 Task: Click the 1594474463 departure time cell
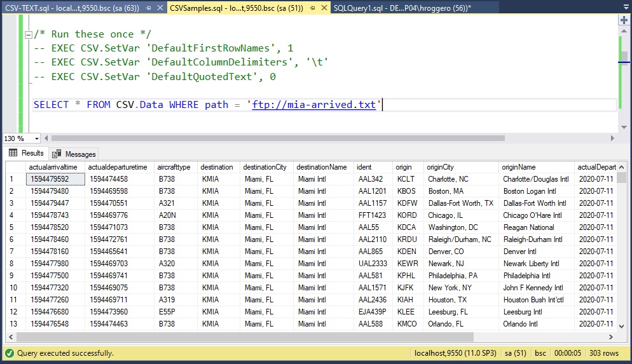tap(120, 324)
